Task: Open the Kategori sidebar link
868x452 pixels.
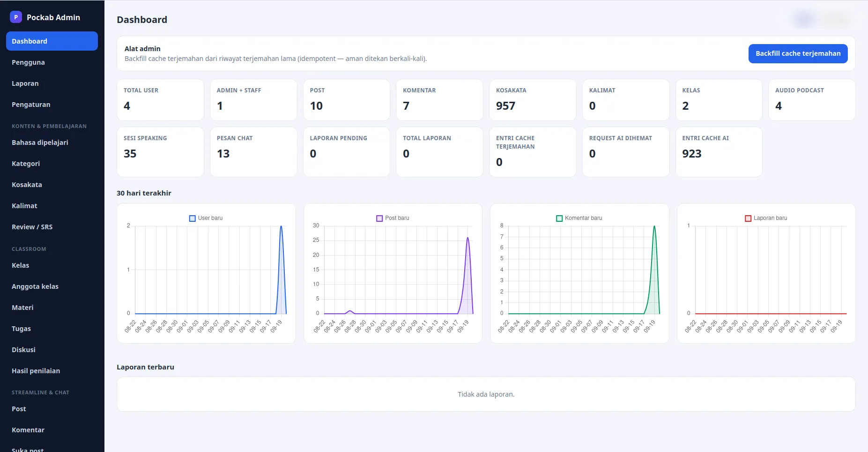Action: pos(52,164)
